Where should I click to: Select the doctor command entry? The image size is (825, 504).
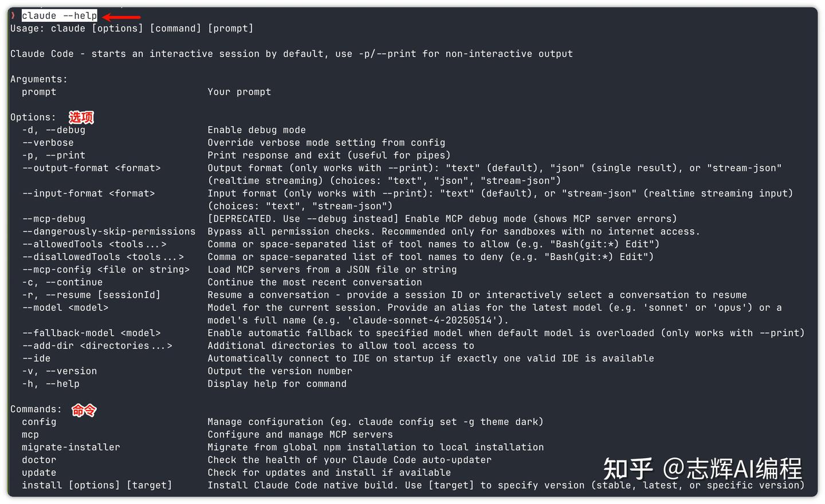pyautogui.click(x=39, y=460)
